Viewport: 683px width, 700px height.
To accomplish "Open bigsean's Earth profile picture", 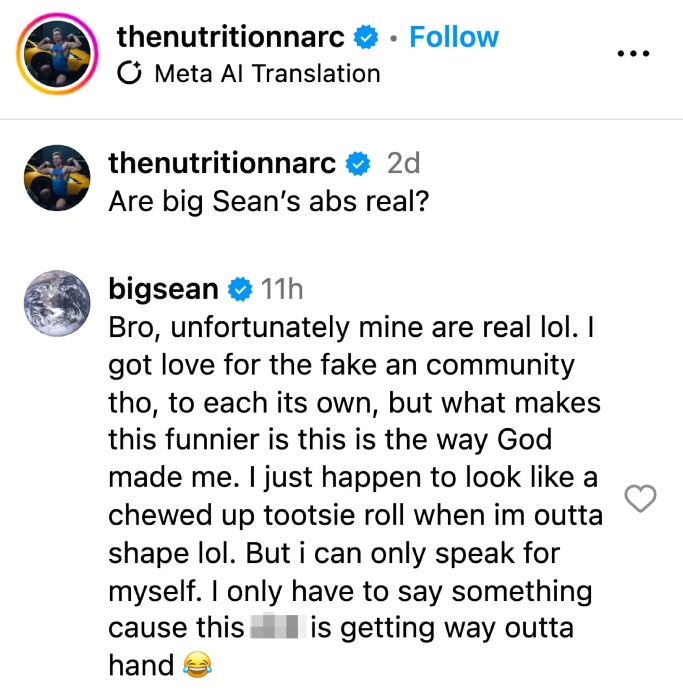I will [57, 303].
